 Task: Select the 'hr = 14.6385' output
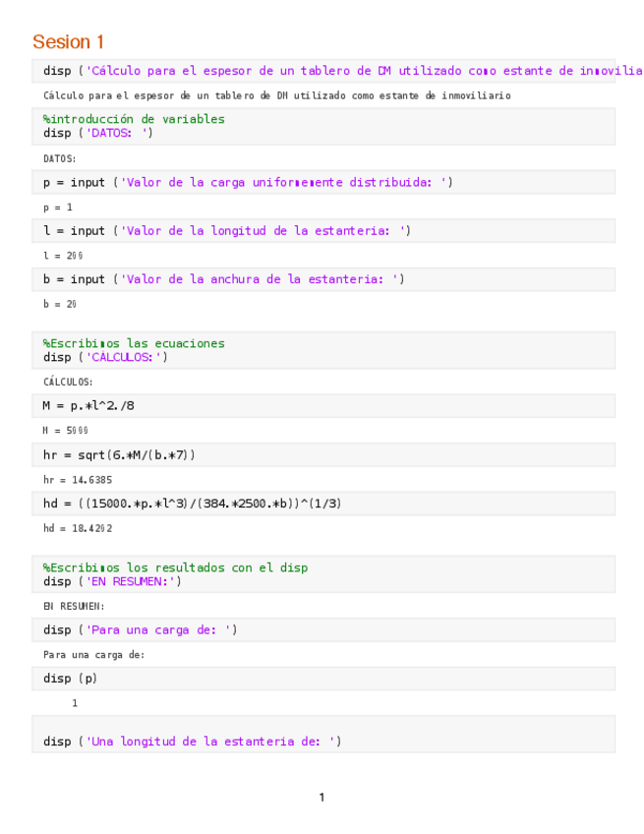click(78, 480)
